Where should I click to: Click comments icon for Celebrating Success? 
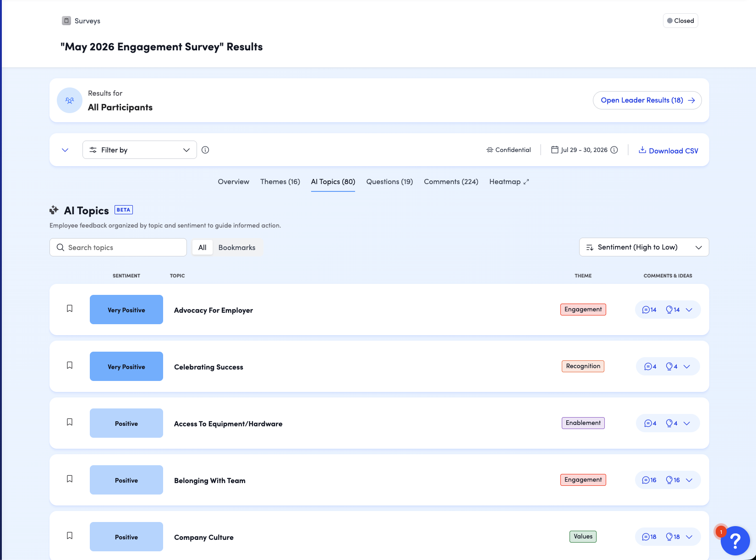648,367
